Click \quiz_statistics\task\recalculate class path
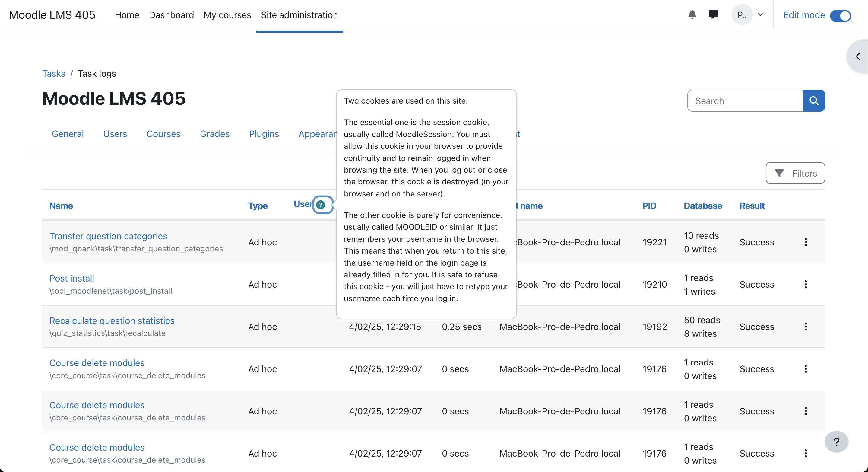This screenshot has width=868, height=472. point(107,333)
